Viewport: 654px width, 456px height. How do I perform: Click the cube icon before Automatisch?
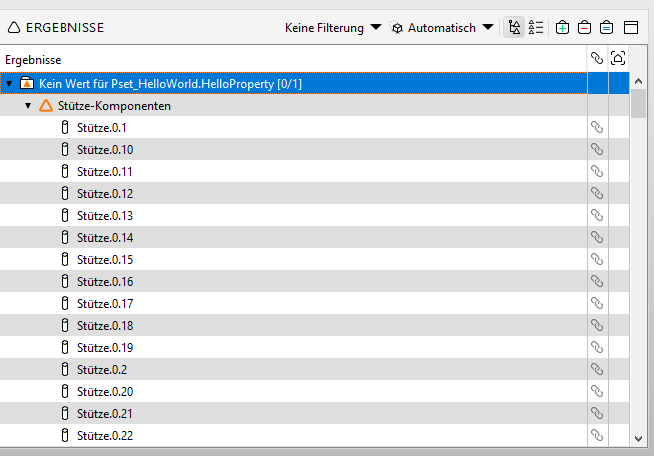coord(397,28)
